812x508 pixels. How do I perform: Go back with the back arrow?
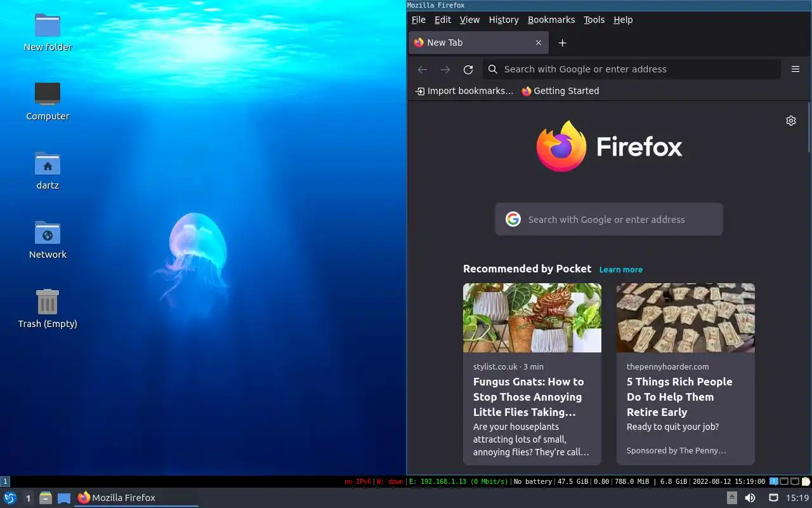422,69
